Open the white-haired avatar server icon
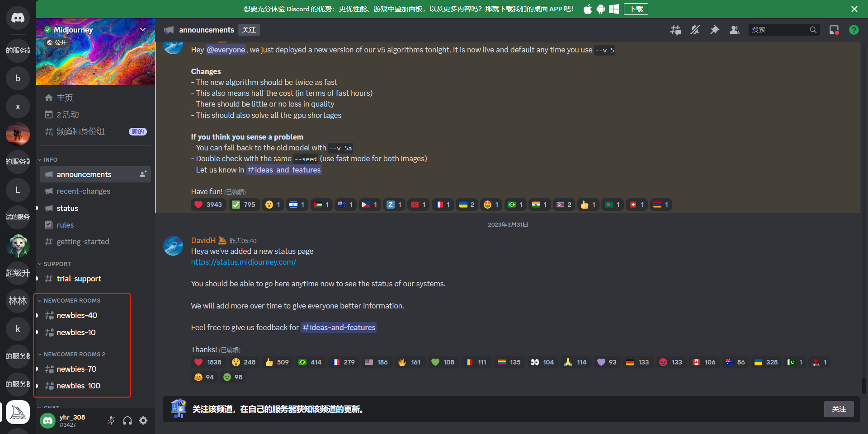 pos(18,246)
